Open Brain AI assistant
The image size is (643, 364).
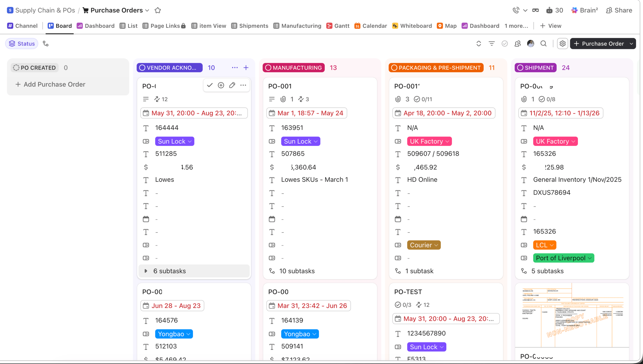coord(584,10)
